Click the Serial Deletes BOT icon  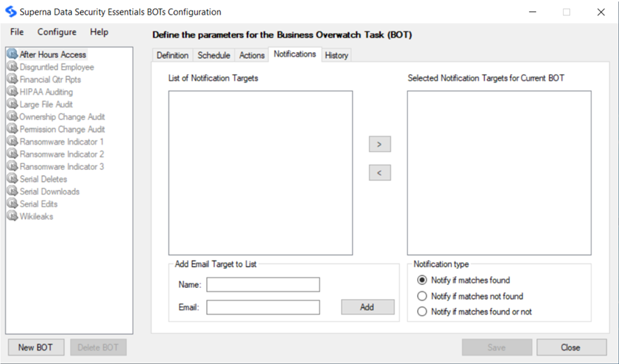coord(13,178)
